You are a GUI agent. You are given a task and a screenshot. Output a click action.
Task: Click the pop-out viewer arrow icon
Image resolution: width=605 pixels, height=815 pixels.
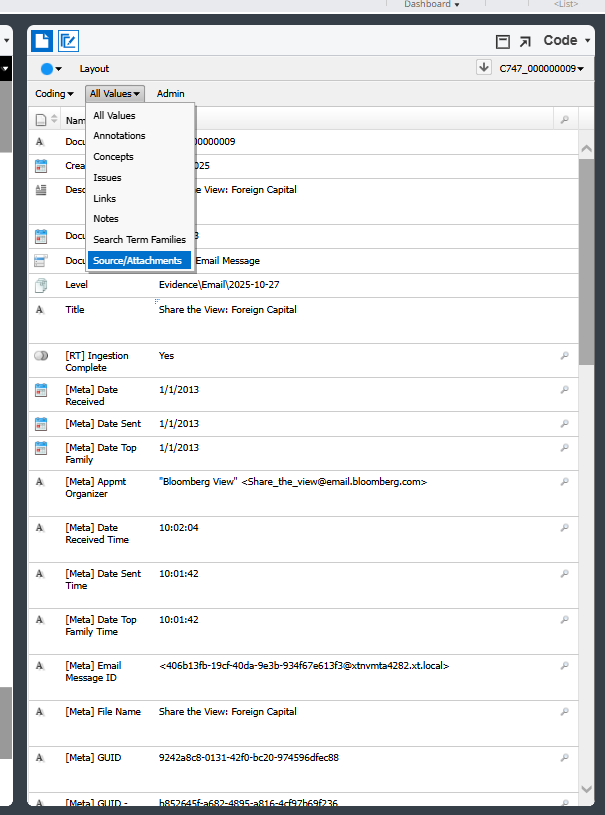[x=524, y=40]
